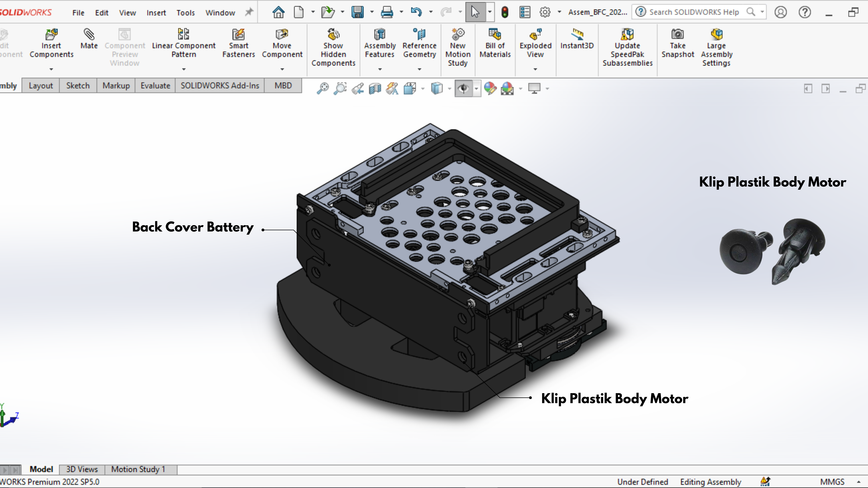Open Apply Scene color icon
This screenshot has width=868, height=488.
[507, 89]
